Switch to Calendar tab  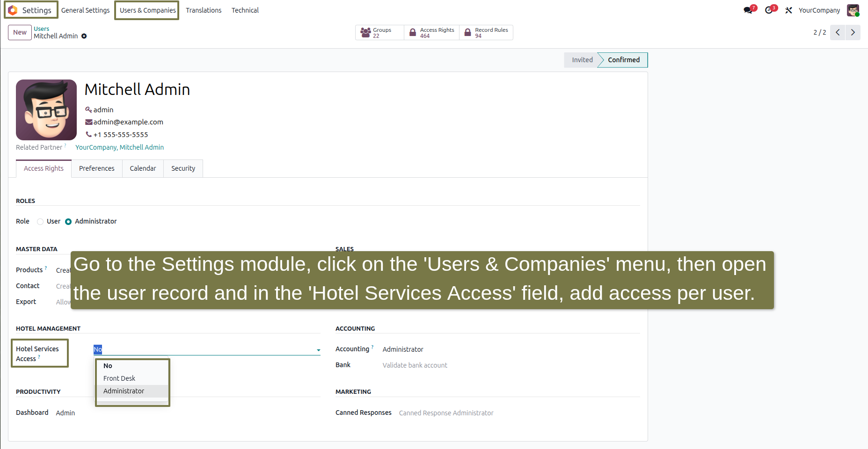(143, 168)
